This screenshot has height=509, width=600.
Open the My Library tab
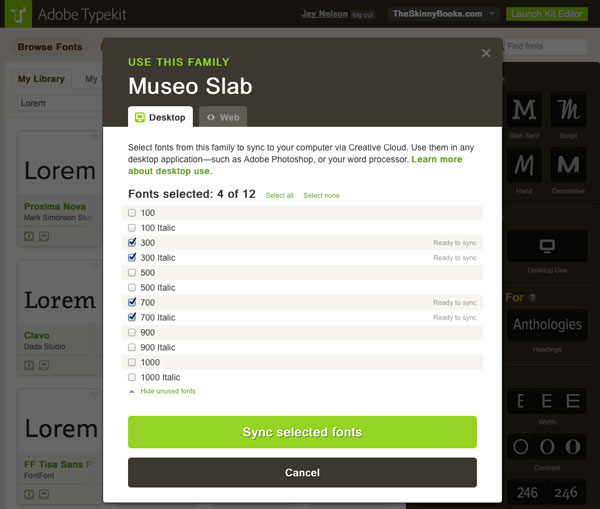pyautogui.click(x=41, y=79)
